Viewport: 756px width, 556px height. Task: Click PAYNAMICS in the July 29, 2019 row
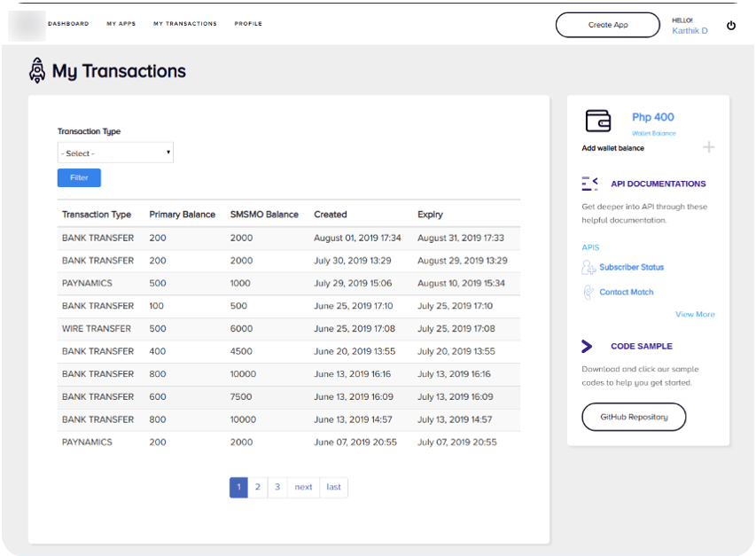pos(87,284)
